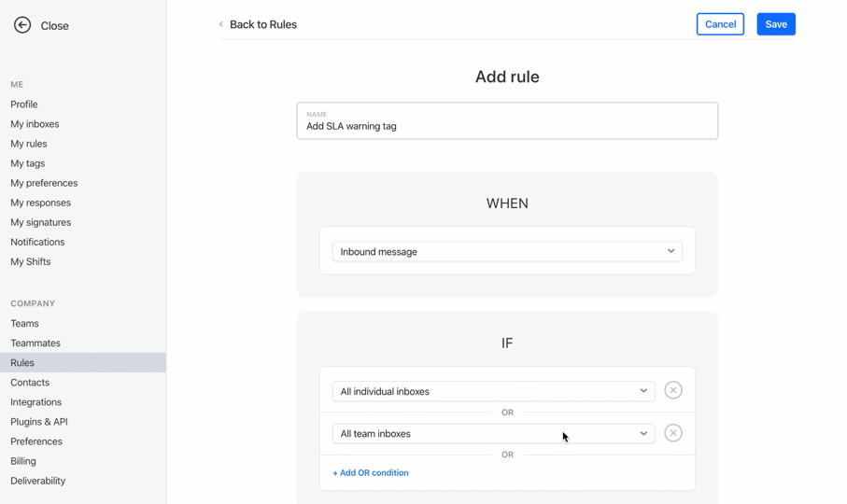Cancel adding the rule
This screenshot has width=847, height=504.
point(720,24)
